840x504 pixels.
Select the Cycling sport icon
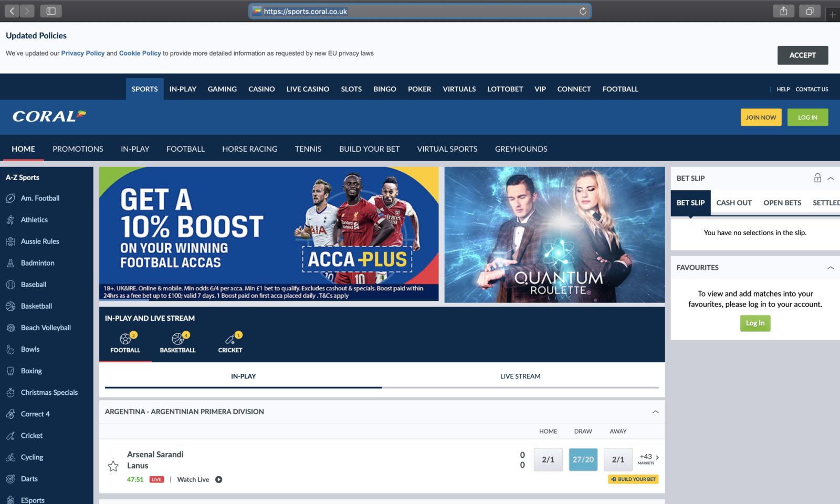click(10, 457)
